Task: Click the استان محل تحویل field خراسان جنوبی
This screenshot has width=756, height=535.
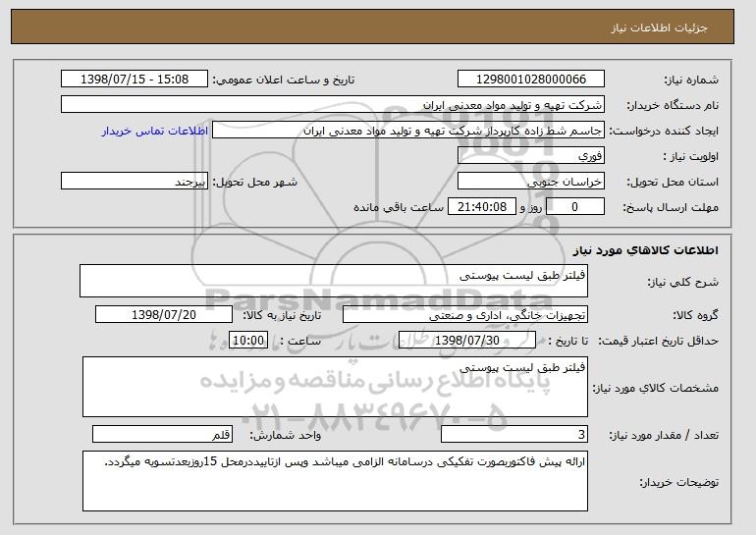Action: pyautogui.click(x=531, y=182)
